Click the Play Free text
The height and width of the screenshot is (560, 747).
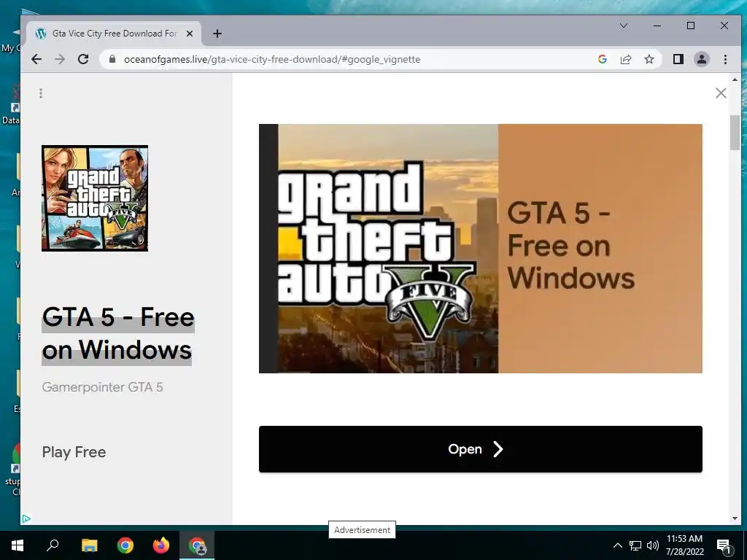[74, 452]
